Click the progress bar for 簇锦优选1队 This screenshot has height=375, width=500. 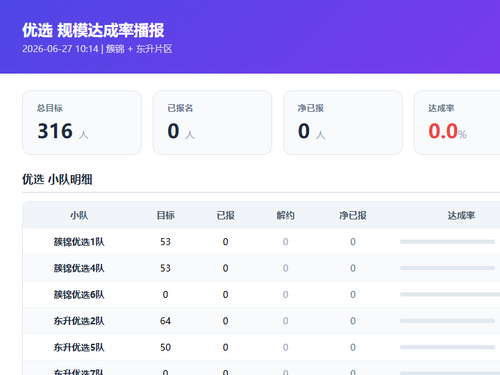pyautogui.click(x=447, y=242)
